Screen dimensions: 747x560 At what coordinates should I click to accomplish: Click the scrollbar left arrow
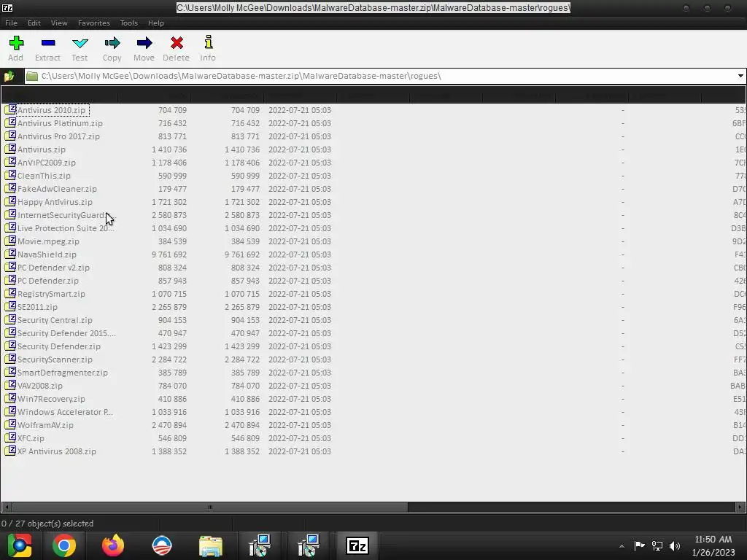pos(6,507)
